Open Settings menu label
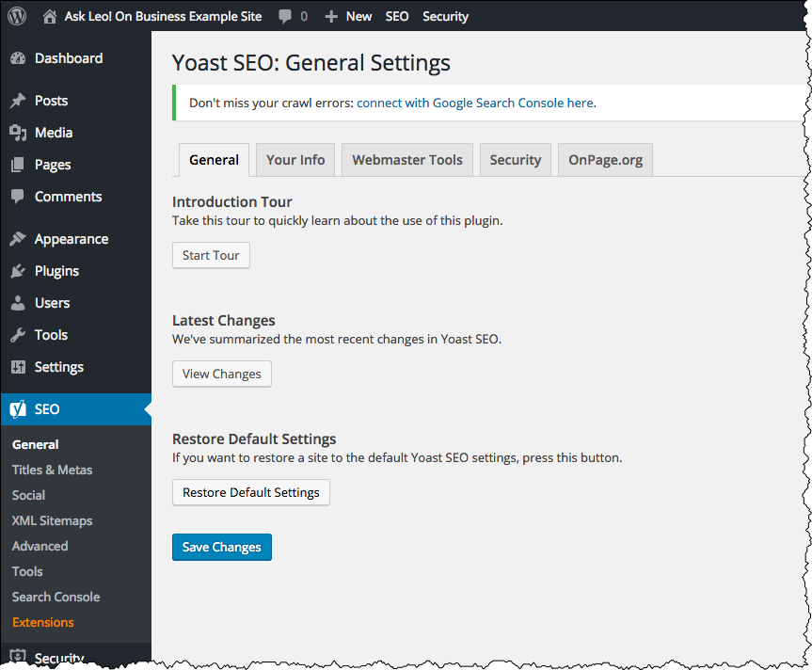The height and width of the screenshot is (670, 812). 59,368
